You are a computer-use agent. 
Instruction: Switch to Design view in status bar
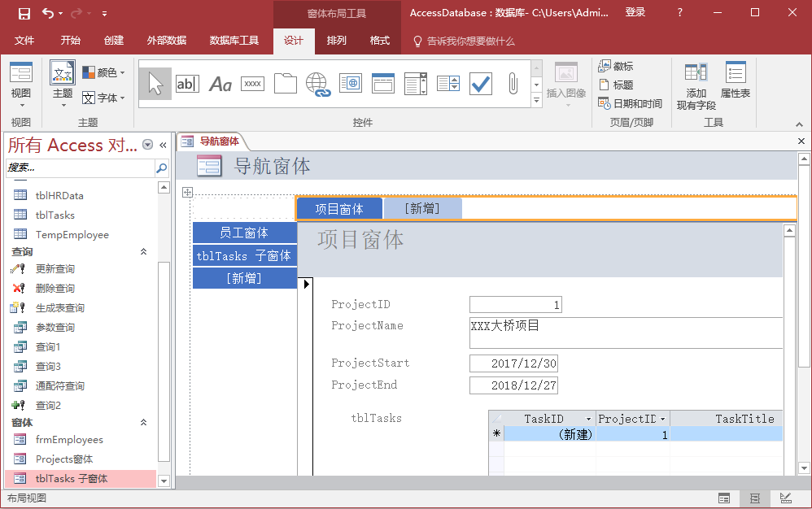(x=786, y=498)
